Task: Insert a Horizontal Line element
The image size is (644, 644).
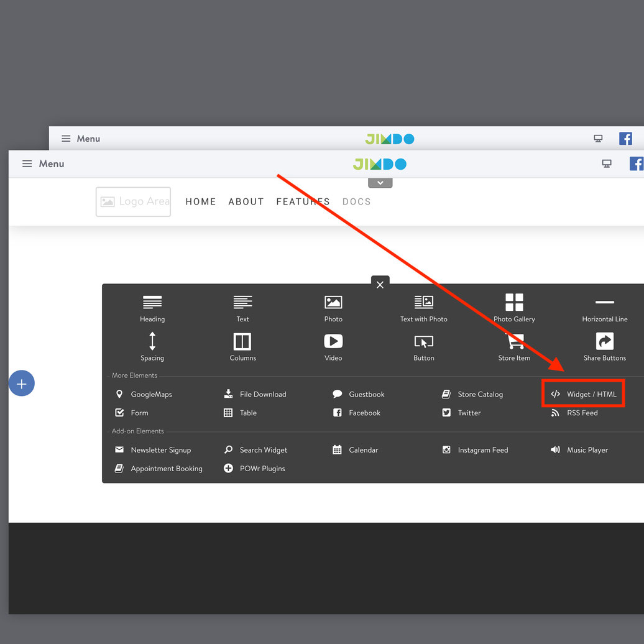Action: (605, 310)
